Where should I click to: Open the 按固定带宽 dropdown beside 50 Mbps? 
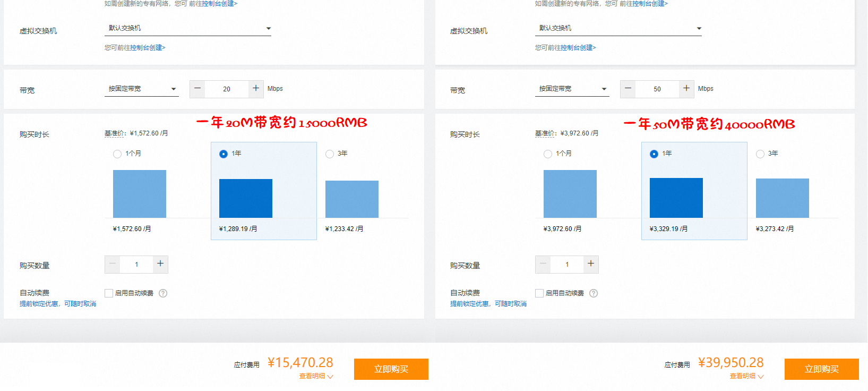(x=572, y=89)
